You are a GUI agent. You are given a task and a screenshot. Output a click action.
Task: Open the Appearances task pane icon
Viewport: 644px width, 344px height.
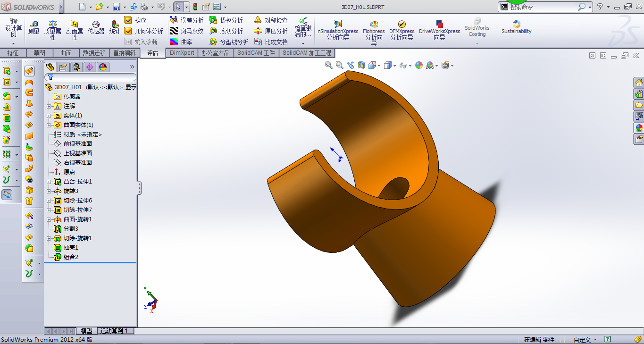[639, 127]
